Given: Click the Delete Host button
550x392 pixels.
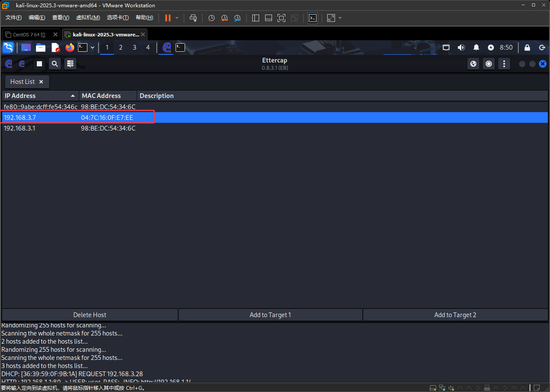Looking at the screenshot, I should 90,315.
